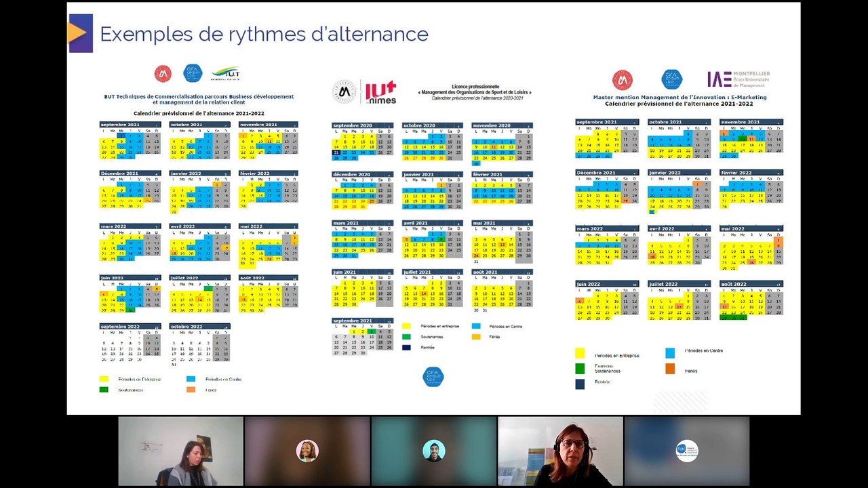
Task: Click the "juillet 2021" month header
Action: (432, 272)
